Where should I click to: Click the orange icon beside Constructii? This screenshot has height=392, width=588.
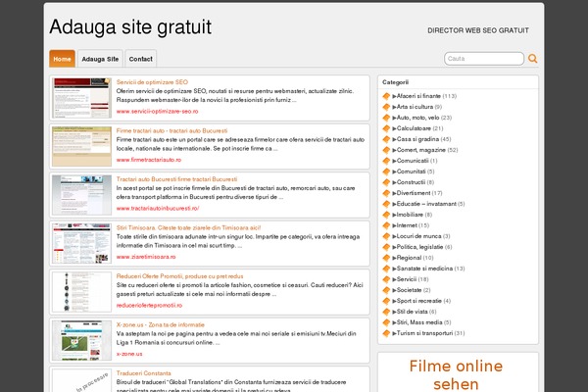[386, 182]
